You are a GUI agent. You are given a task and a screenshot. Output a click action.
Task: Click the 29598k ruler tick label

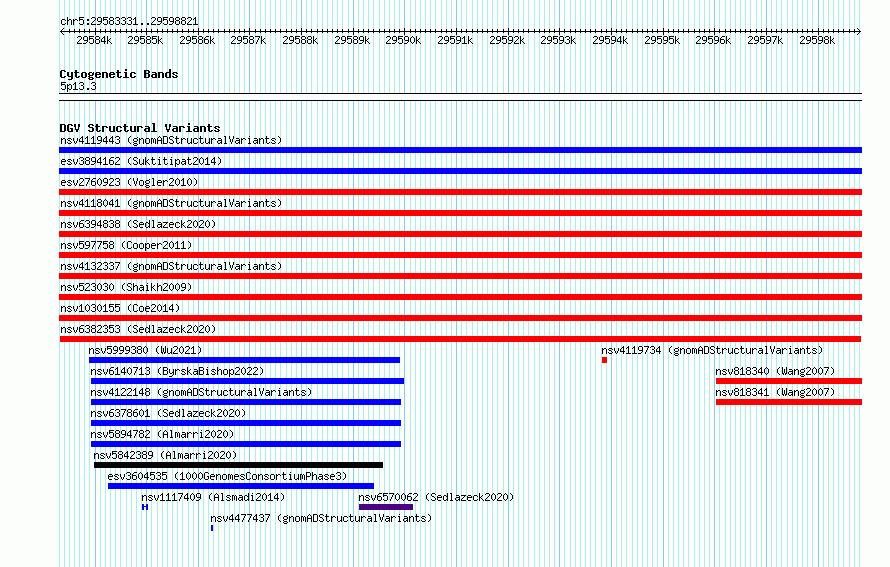[817, 40]
